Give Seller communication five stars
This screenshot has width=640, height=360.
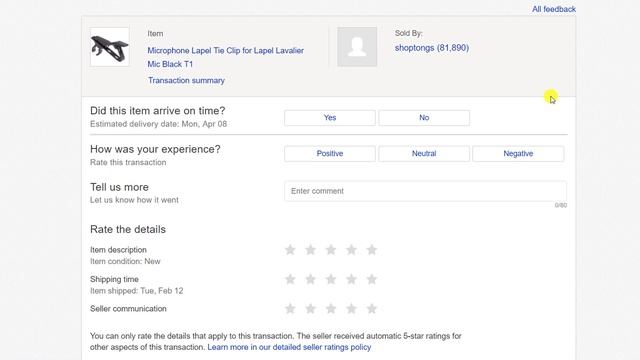point(372,309)
